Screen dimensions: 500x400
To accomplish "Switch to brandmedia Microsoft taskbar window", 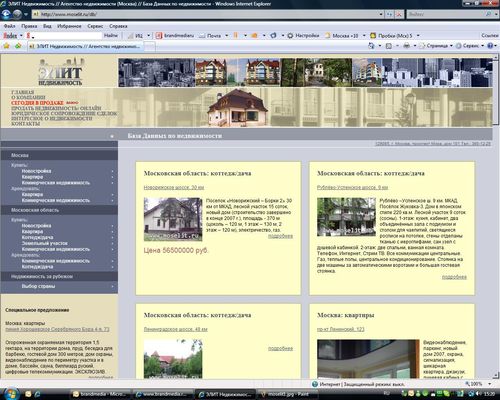I will (x=101, y=394).
